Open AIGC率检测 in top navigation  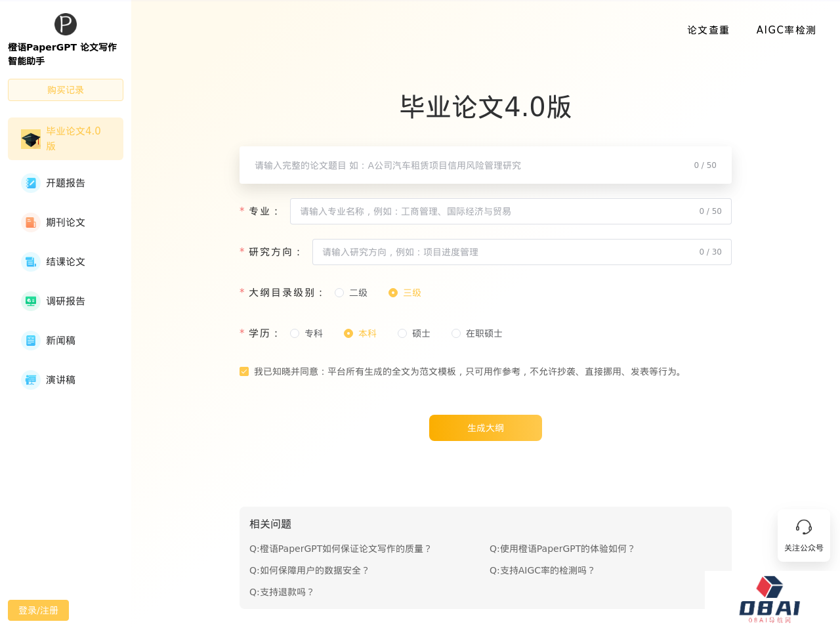coord(786,30)
